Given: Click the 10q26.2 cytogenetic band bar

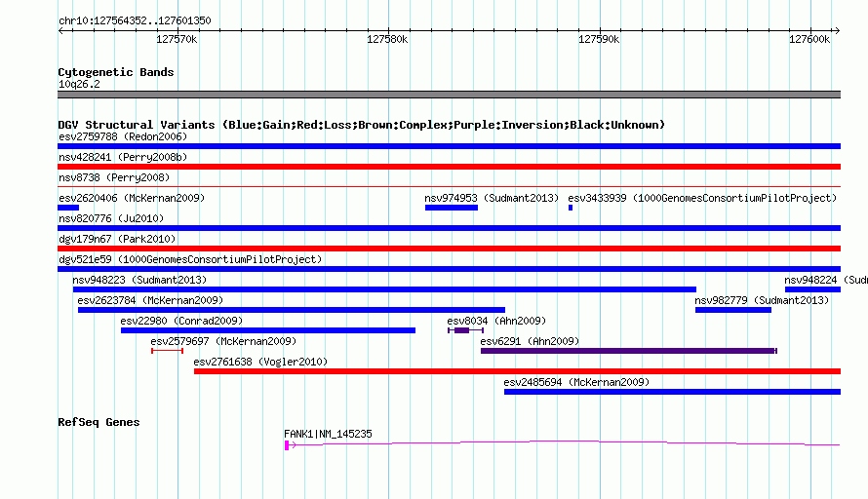Looking at the screenshot, I should pyautogui.click(x=449, y=95).
